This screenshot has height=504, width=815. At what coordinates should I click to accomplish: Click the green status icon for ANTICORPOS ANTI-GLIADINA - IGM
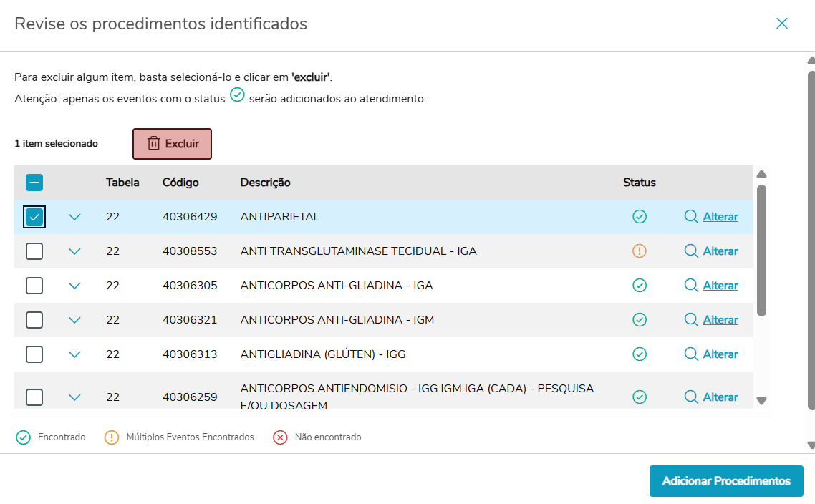[640, 320]
